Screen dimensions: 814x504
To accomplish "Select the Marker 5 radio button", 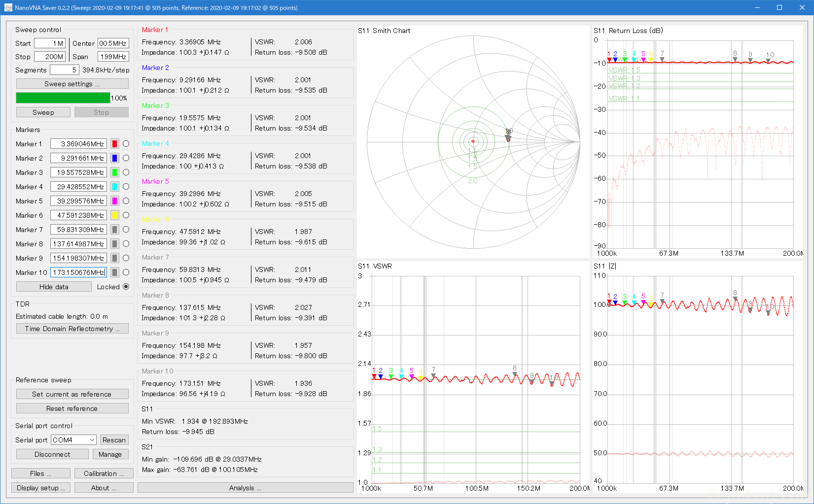I will (126, 201).
